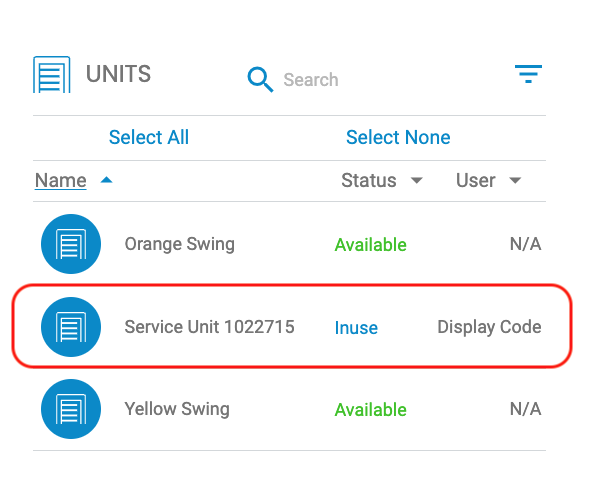Sort units by Name column
This screenshot has width=596, height=502.
coord(61,180)
